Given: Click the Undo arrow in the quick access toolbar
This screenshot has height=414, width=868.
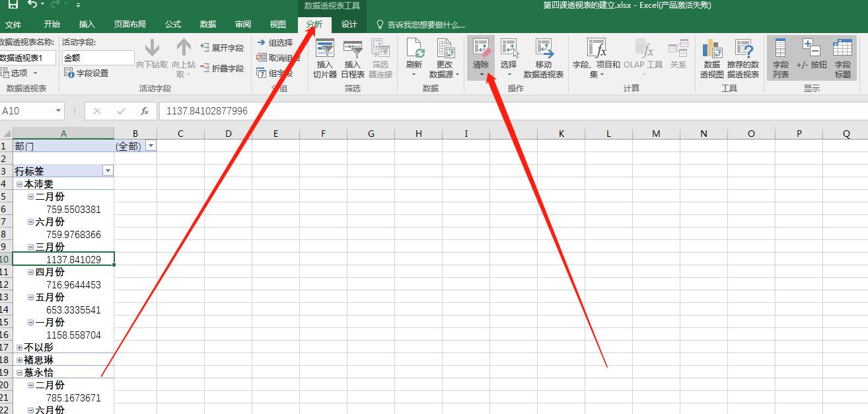Looking at the screenshot, I should coord(33,5).
